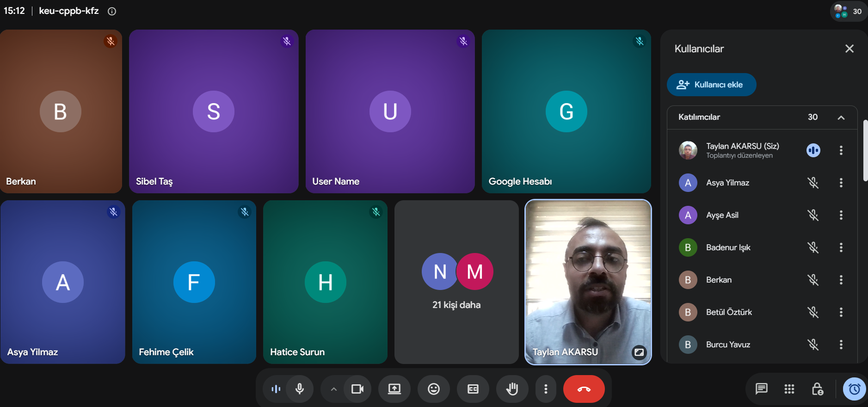Click muted mic icon for Burcu Yavuz
This screenshot has height=407, width=868.
click(x=813, y=345)
